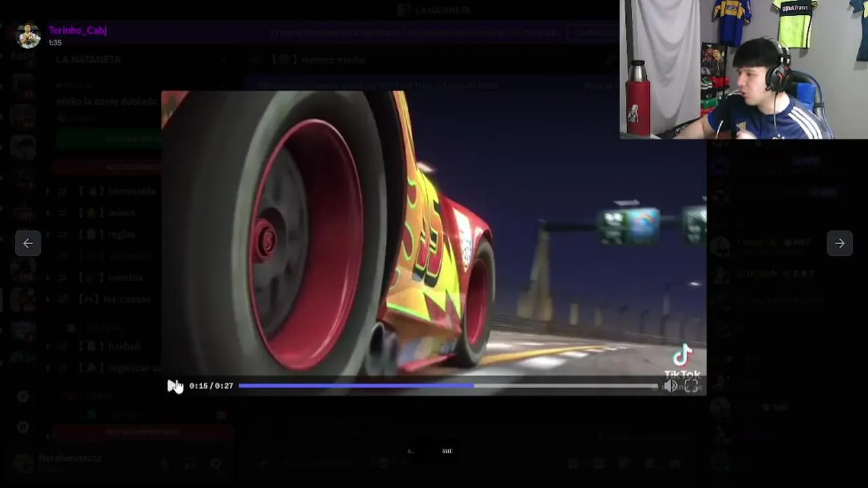Viewport: 868px width, 488px height.
Task: Click the Torinho_Cabj profile avatar
Action: point(28,36)
